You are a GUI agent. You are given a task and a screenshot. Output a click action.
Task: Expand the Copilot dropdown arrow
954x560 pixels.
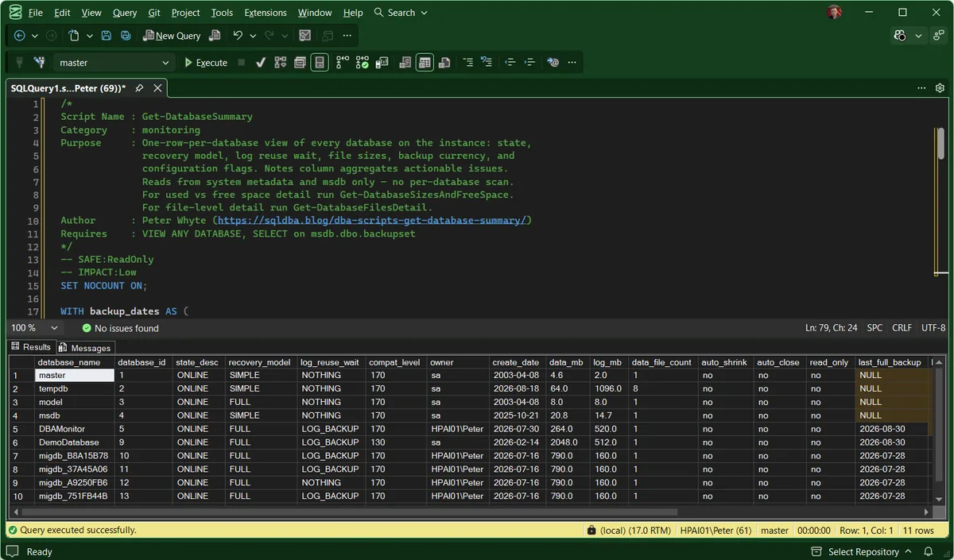point(918,36)
